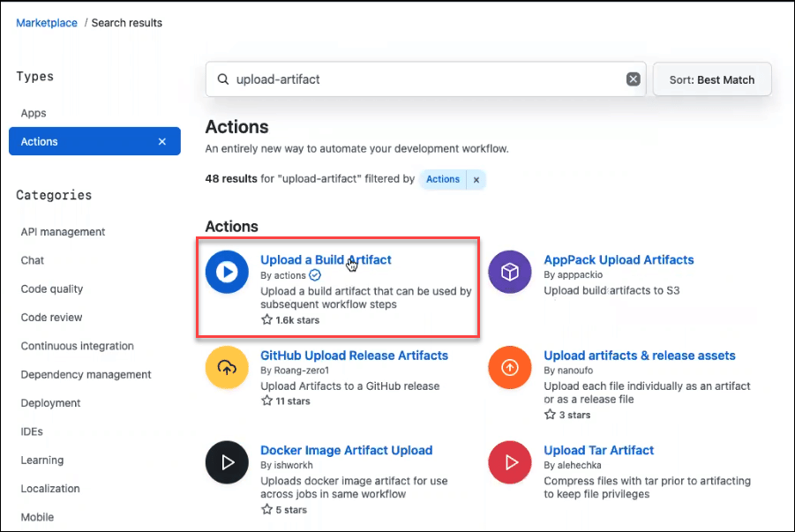Click the Upload Tar Artifact red icon
Screen dimensions: 795x532
click(x=510, y=462)
